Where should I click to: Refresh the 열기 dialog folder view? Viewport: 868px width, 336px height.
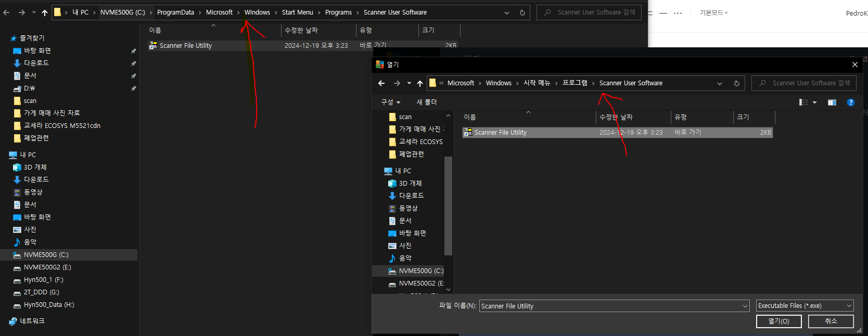(x=736, y=83)
